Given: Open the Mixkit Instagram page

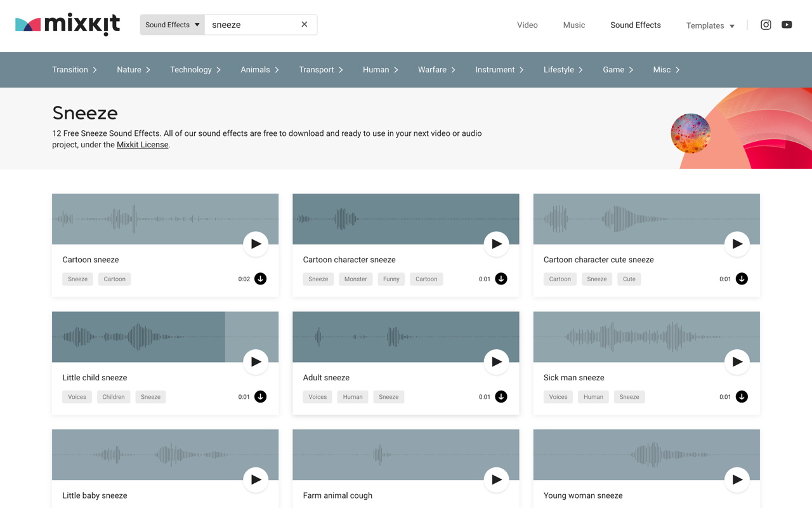Looking at the screenshot, I should pyautogui.click(x=766, y=25).
